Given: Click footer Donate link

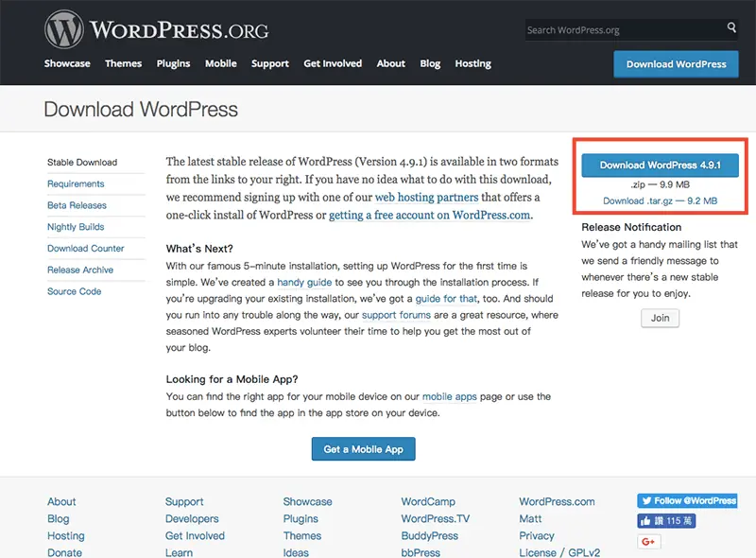Looking at the screenshot, I should (x=64, y=552).
